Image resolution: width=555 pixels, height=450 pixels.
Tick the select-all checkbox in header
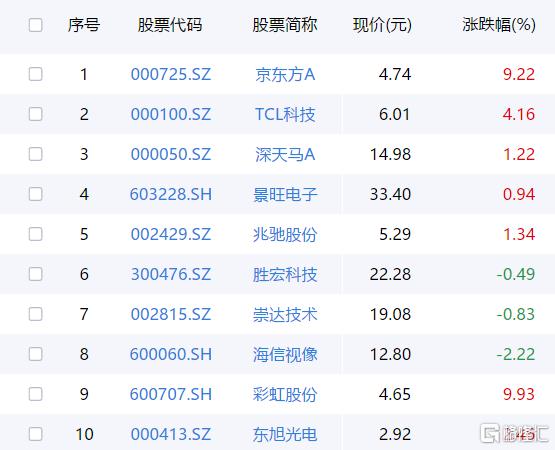pyautogui.click(x=35, y=25)
